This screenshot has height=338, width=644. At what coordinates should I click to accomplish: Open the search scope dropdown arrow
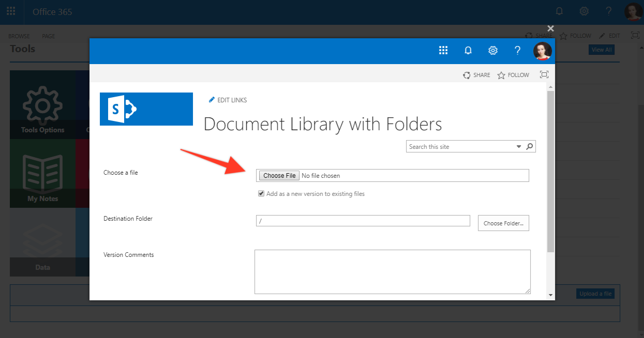[x=518, y=146]
